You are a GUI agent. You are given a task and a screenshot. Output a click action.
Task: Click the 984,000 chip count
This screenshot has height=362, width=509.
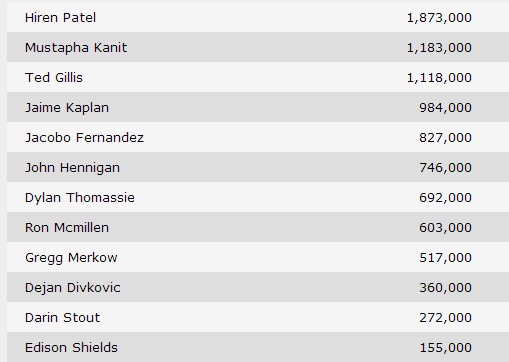click(x=446, y=108)
